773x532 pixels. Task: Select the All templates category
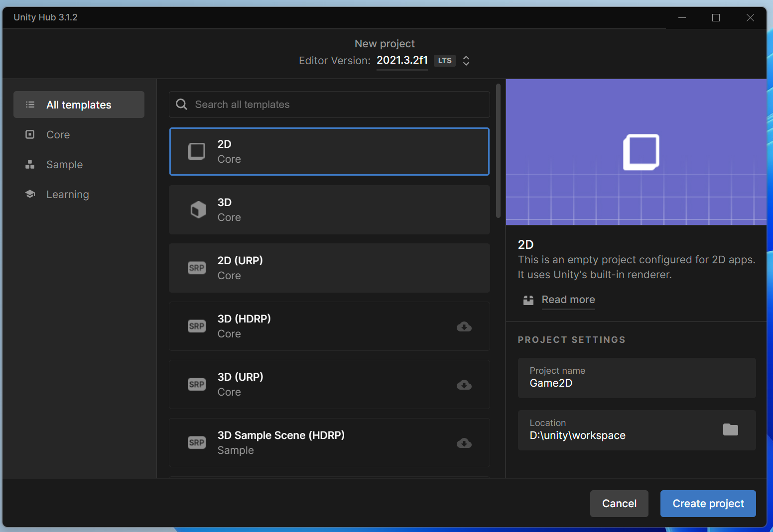[79, 105]
